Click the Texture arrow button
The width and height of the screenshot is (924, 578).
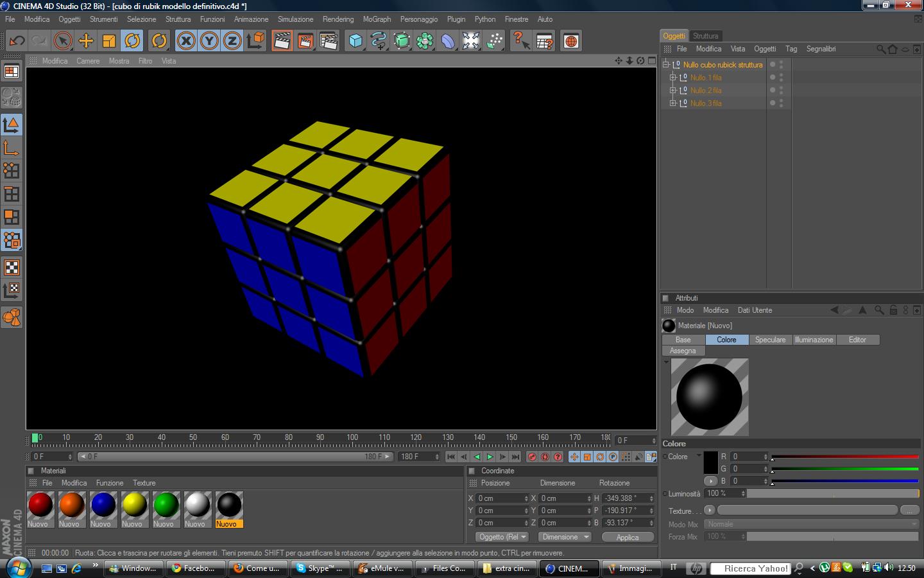pyautogui.click(x=709, y=511)
